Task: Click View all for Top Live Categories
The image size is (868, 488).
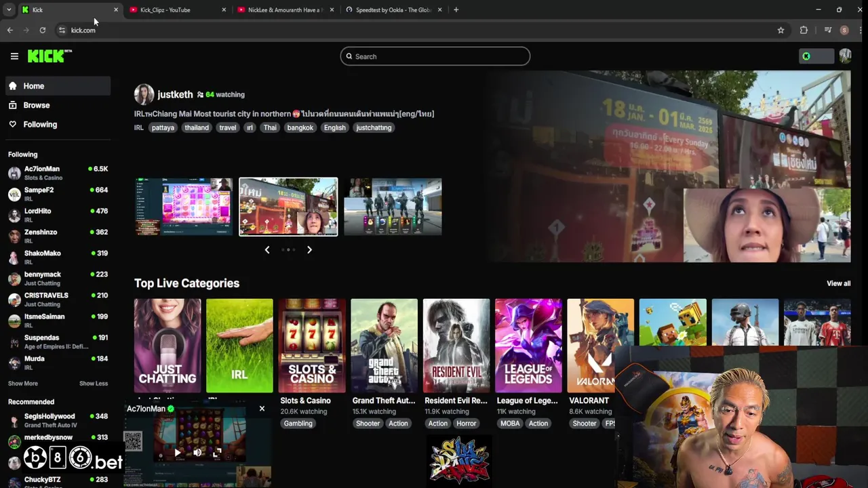Action: point(838,283)
